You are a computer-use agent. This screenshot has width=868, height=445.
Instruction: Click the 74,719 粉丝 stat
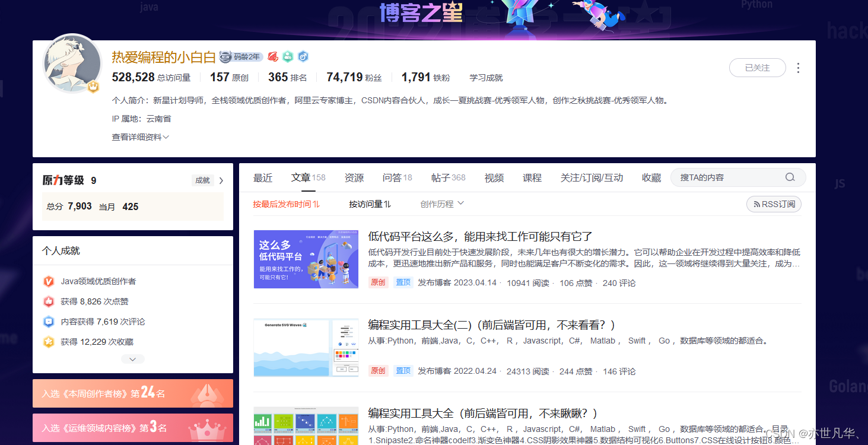point(354,77)
